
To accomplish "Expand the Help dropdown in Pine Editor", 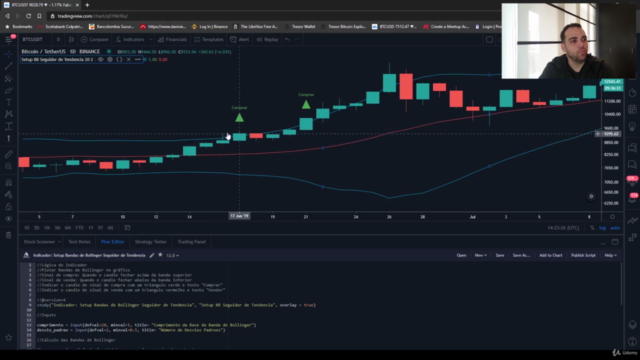I will tap(610, 255).
